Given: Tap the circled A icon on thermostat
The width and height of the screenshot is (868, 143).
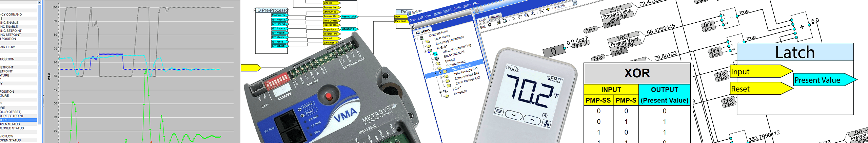Looking at the screenshot, I should 545,115.
